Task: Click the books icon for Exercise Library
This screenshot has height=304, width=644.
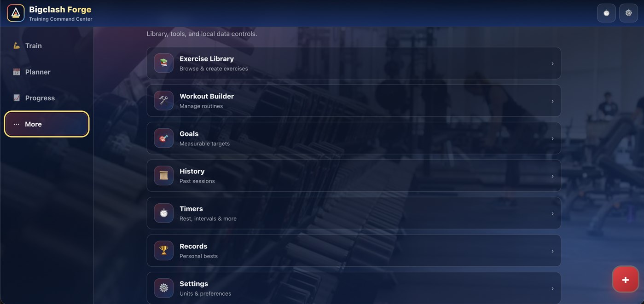Action: (163, 63)
